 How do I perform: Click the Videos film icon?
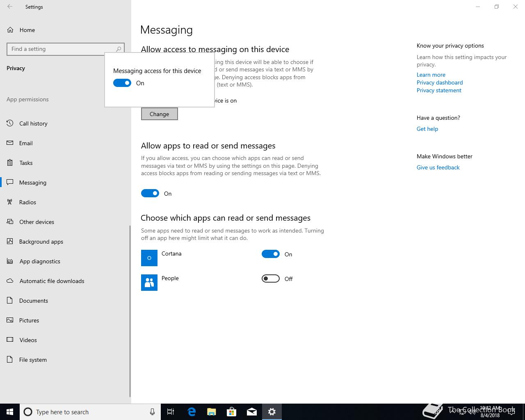coord(10,340)
